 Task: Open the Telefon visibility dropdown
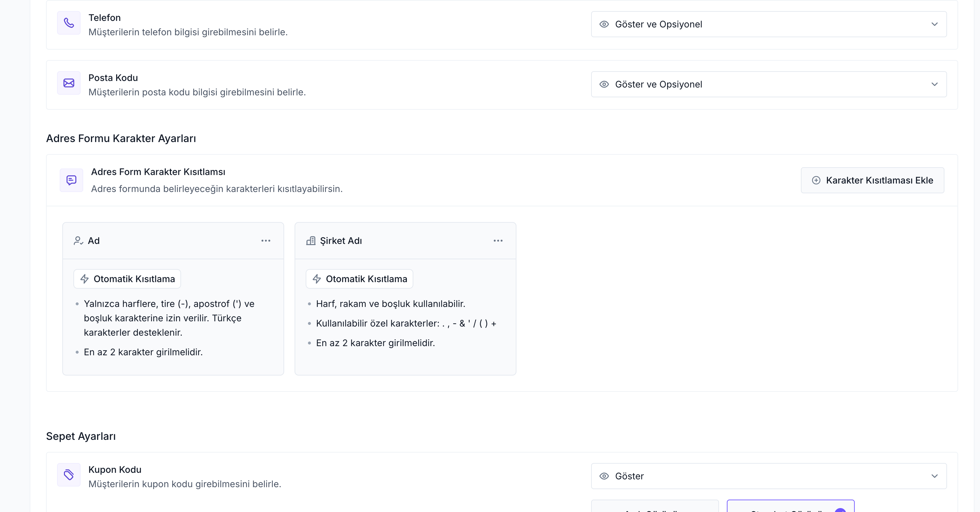click(x=769, y=24)
